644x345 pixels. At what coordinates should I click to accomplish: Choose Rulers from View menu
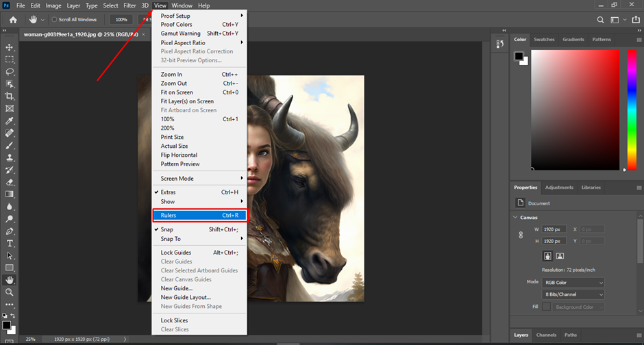click(199, 215)
